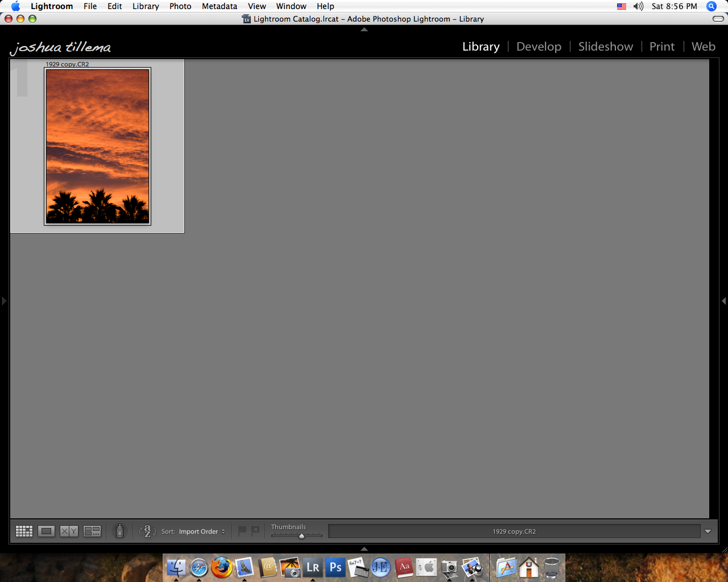Viewport: 728px width, 582px height.
Task: Expand the filmstrip bottom panel arrow
Action: click(x=364, y=548)
